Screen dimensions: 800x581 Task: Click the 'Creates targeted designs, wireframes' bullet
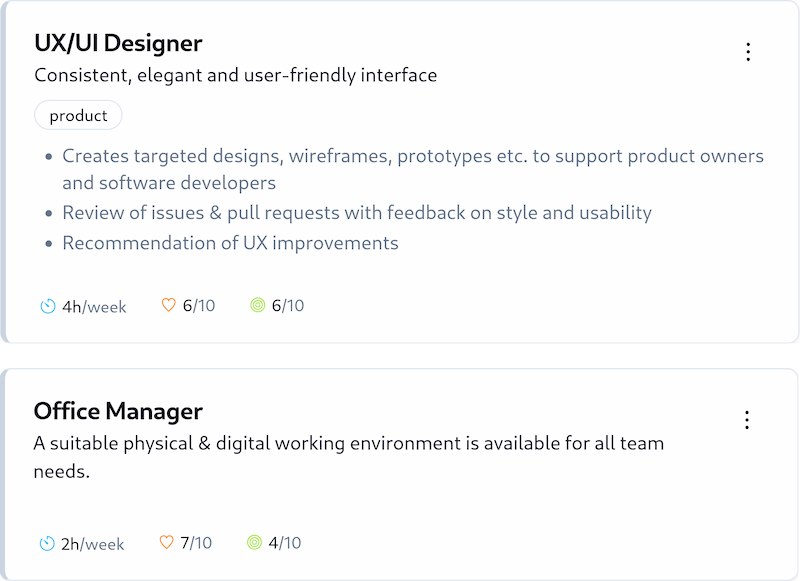[412, 157]
